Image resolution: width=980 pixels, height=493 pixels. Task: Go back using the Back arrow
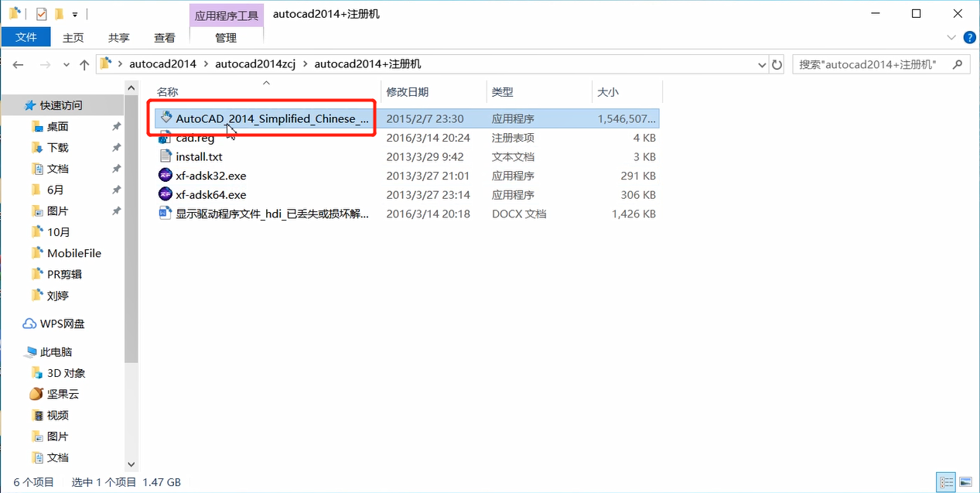pyautogui.click(x=18, y=64)
